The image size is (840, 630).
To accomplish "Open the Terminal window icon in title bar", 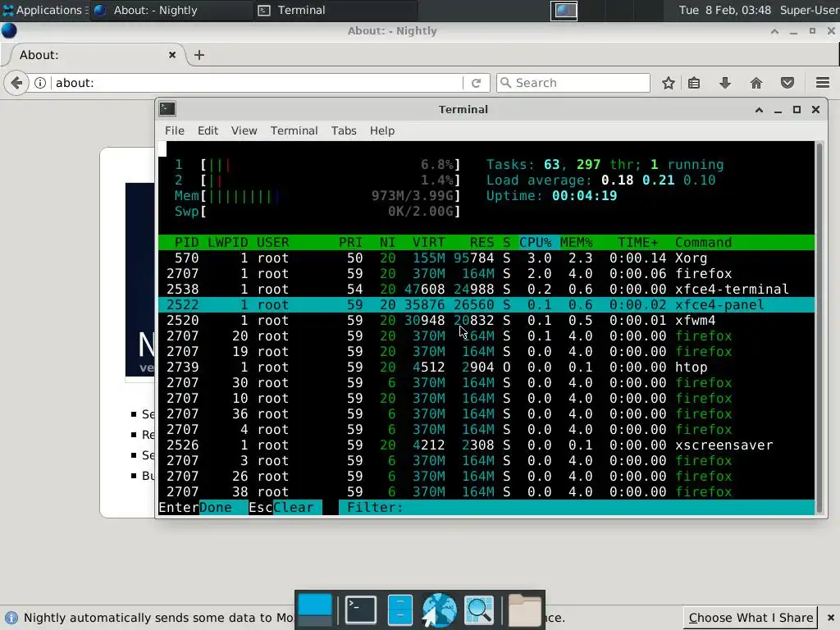I will 167,109.
